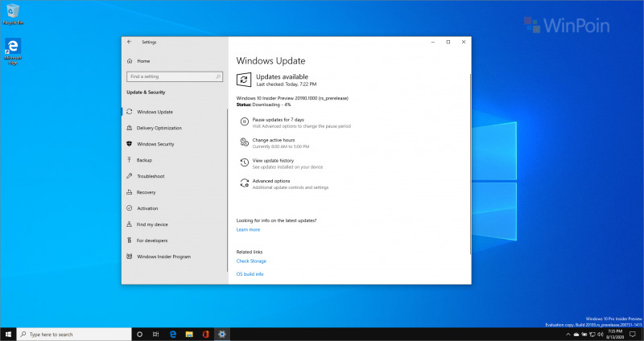Click the OneDrive cloud tray icon
644x341 pixels.
[x=576, y=335]
